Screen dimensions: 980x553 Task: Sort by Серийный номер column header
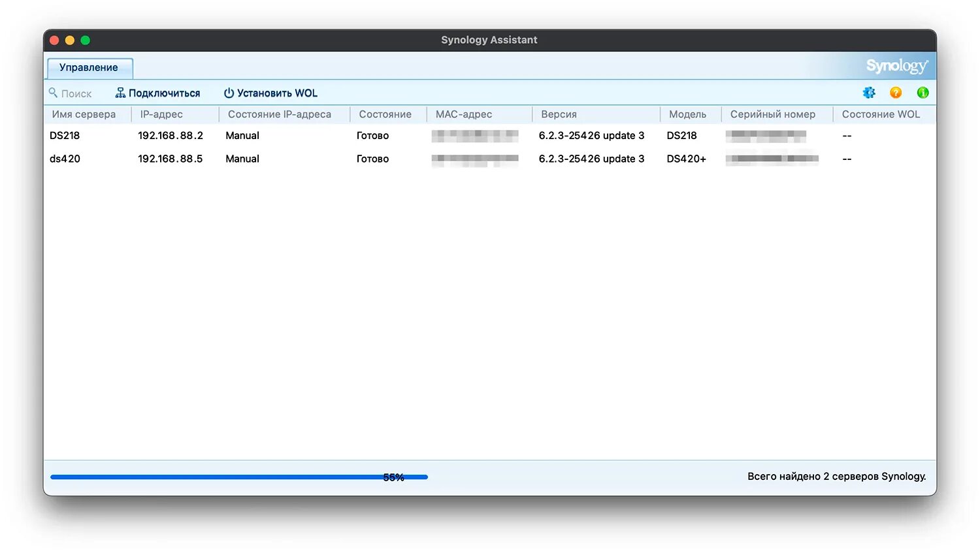(x=773, y=114)
